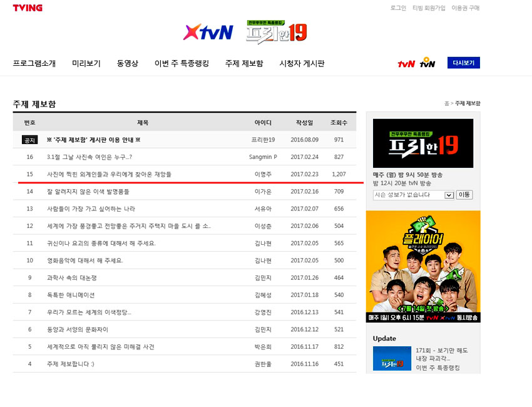
Task: Open the 티빙 회원가입 link
Action: pos(429,8)
